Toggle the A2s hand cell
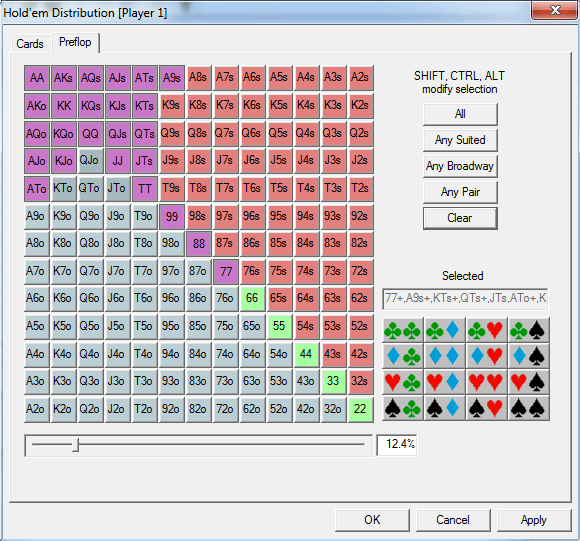Screen dimensions: 580x541 (x=361, y=78)
